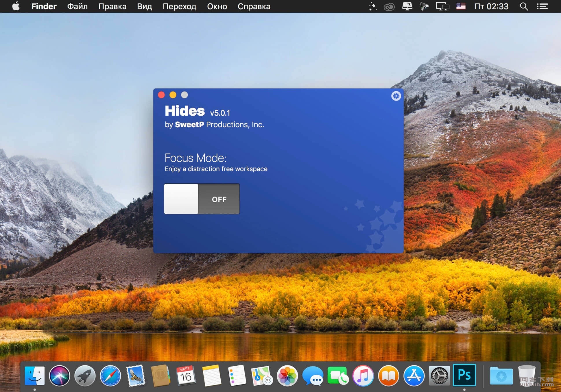Launch Finder from the Dock
Screen dimensions: 561x392
click(35, 376)
